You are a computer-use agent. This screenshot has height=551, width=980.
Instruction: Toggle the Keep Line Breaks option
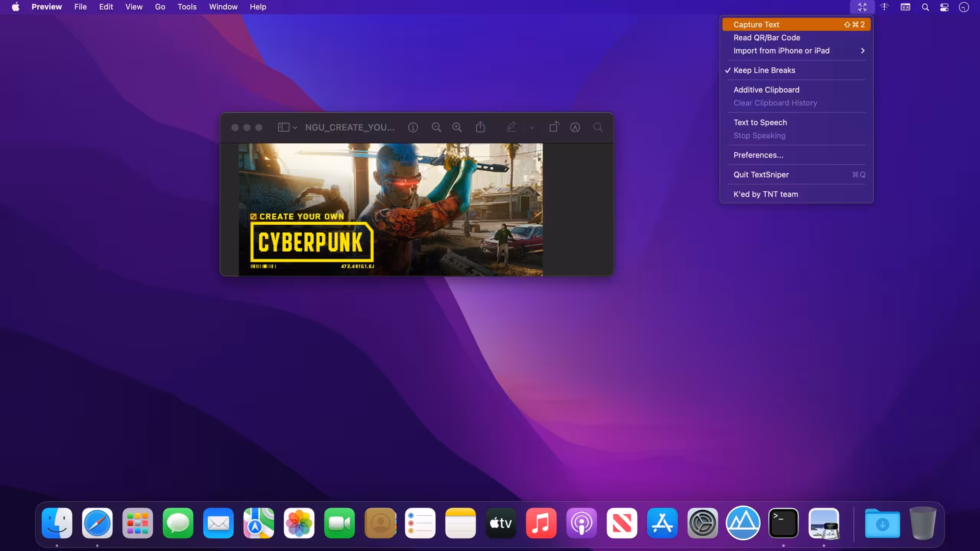tap(796, 70)
